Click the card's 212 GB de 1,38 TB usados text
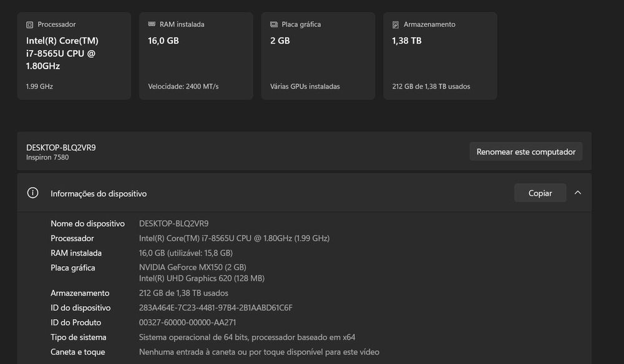 point(431,86)
